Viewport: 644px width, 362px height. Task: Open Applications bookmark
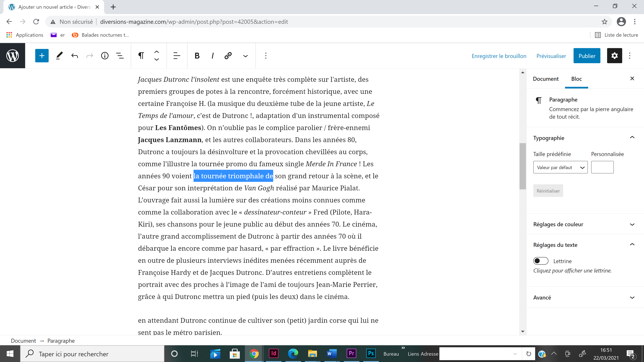point(25,35)
